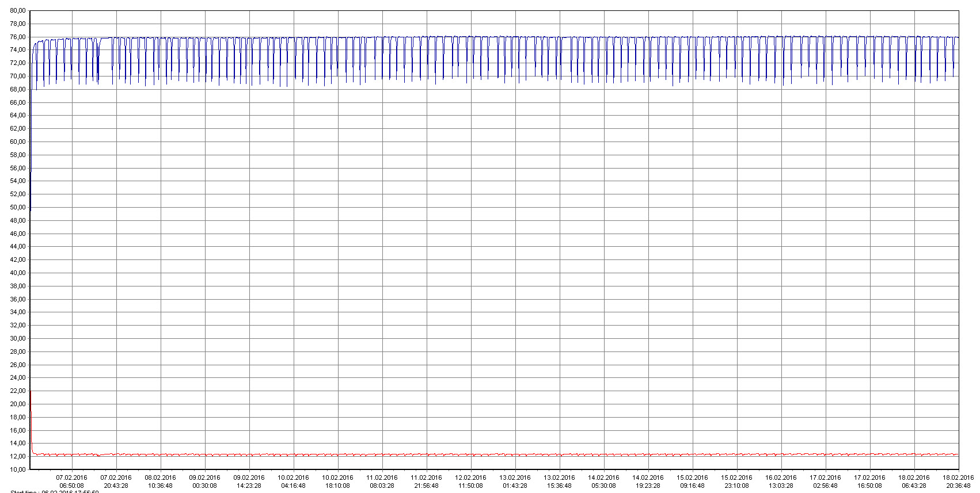The height and width of the screenshot is (493, 980).
Task: Click the y-axis label 52,00
Action: [x=18, y=194]
